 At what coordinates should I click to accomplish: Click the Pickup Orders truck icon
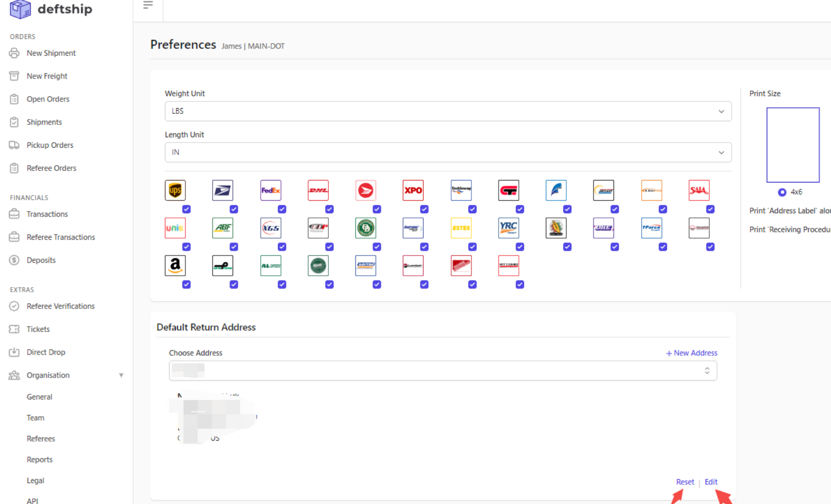point(14,145)
